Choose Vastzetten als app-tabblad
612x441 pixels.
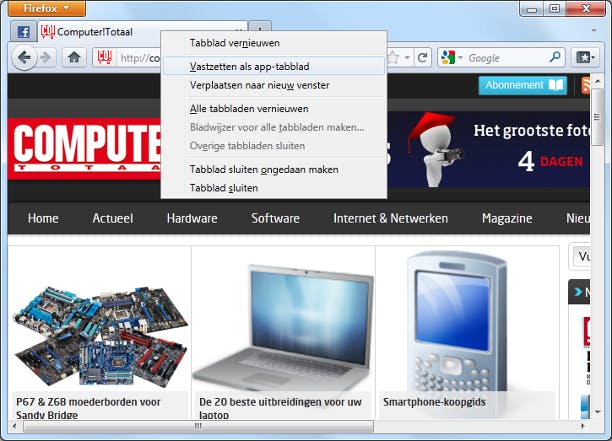point(274,66)
